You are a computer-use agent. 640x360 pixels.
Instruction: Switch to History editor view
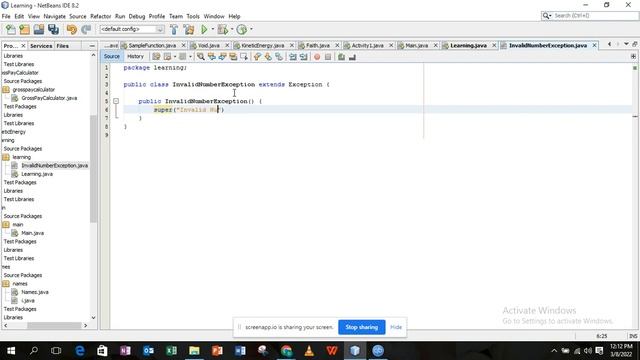click(135, 57)
